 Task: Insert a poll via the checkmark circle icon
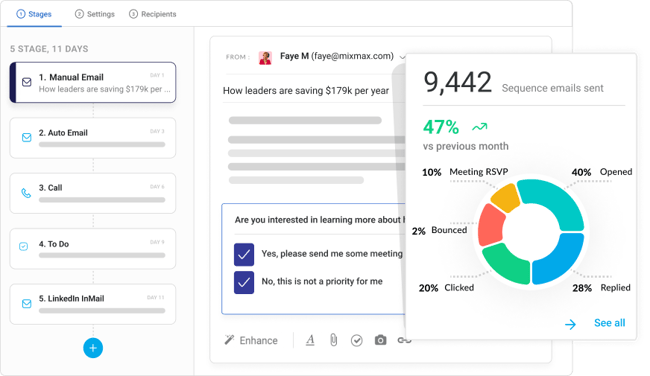[x=357, y=340]
